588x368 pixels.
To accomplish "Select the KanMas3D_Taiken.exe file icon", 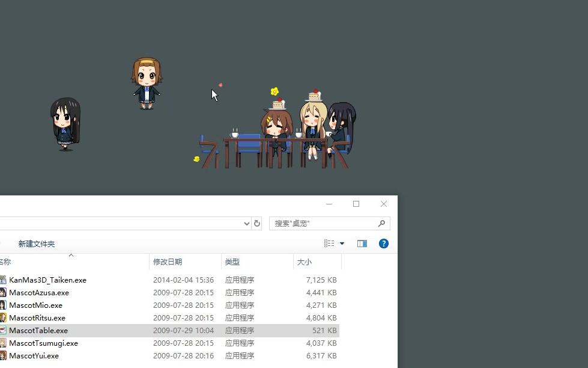I will 4,280.
